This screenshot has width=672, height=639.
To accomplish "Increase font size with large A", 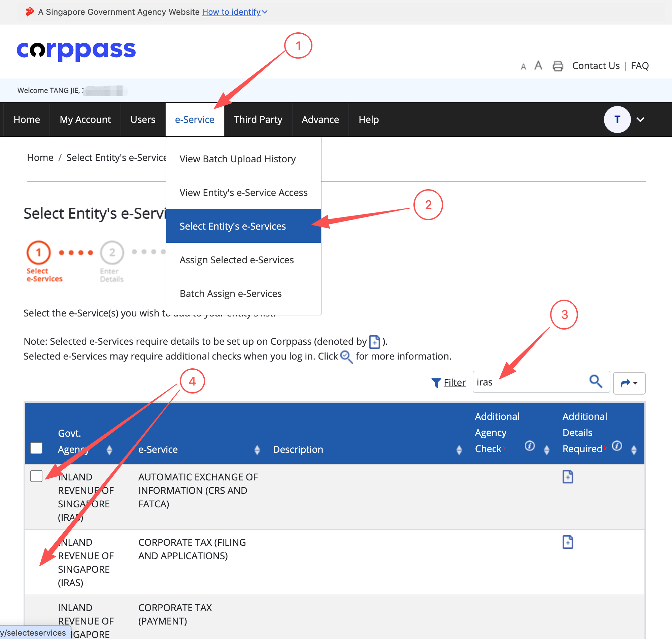I will coord(538,65).
